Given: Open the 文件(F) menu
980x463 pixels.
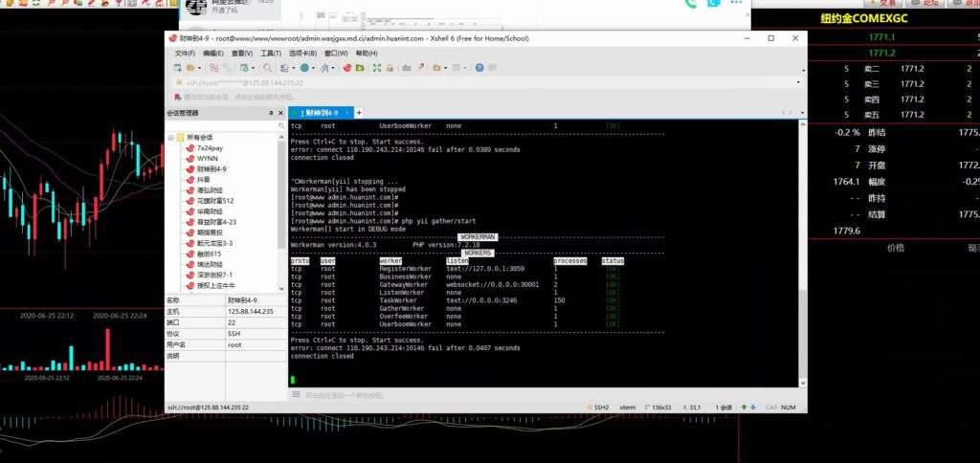Looking at the screenshot, I should [x=185, y=54].
